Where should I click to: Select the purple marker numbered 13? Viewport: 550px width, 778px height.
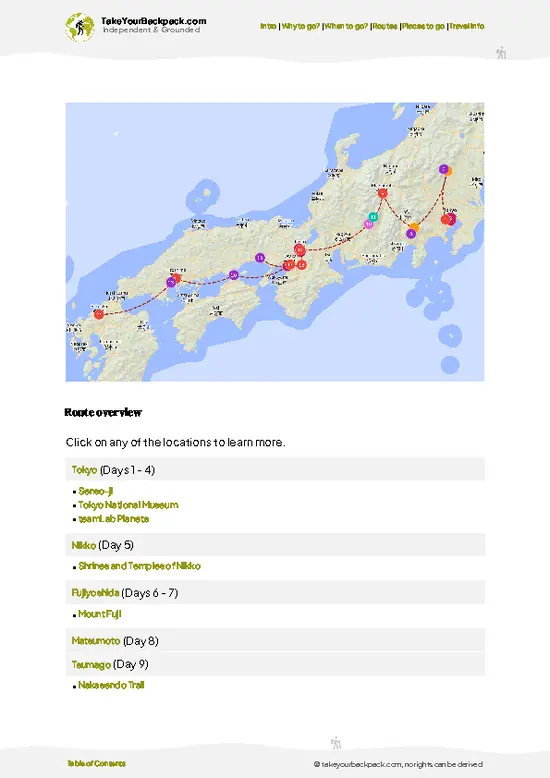click(260, 258)
